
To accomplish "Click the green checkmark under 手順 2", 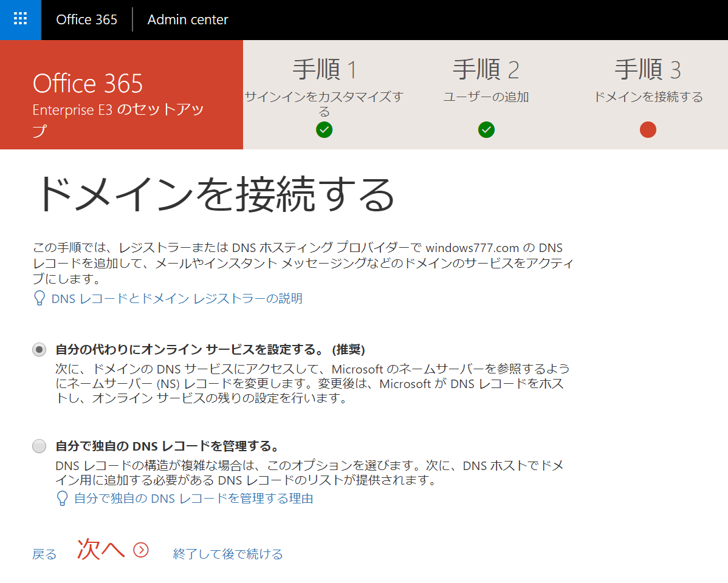I will (x=486, y=129).
